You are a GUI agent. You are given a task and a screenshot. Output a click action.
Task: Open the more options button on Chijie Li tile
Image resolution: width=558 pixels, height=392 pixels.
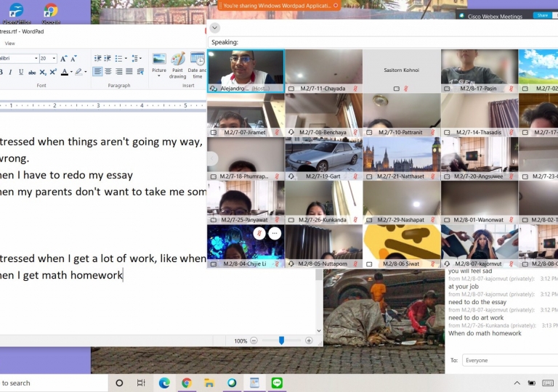(x=275, y=233)
